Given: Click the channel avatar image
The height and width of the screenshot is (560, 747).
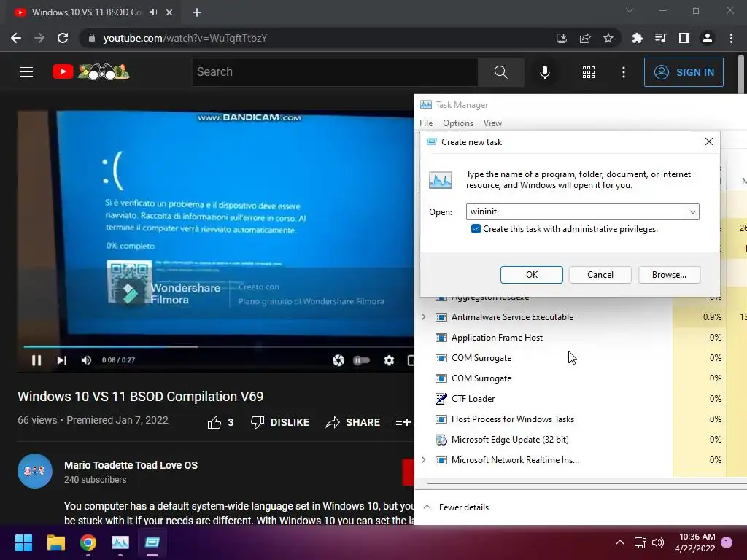Looking at the screenshot, I should pos(35,471).
